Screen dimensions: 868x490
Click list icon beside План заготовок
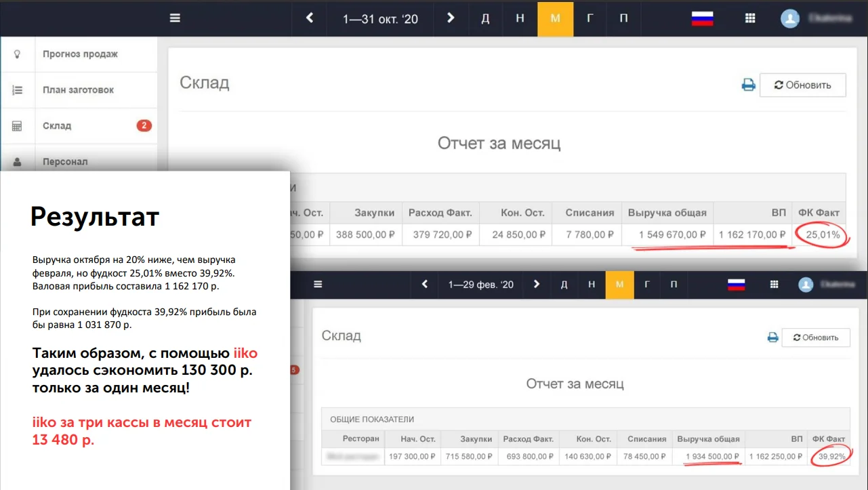(18, 90)
